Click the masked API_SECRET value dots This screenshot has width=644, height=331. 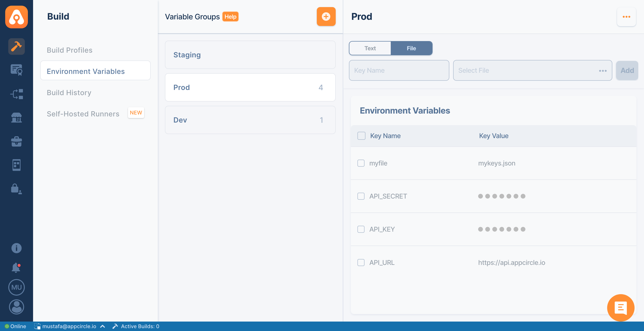tap(502, 196)
